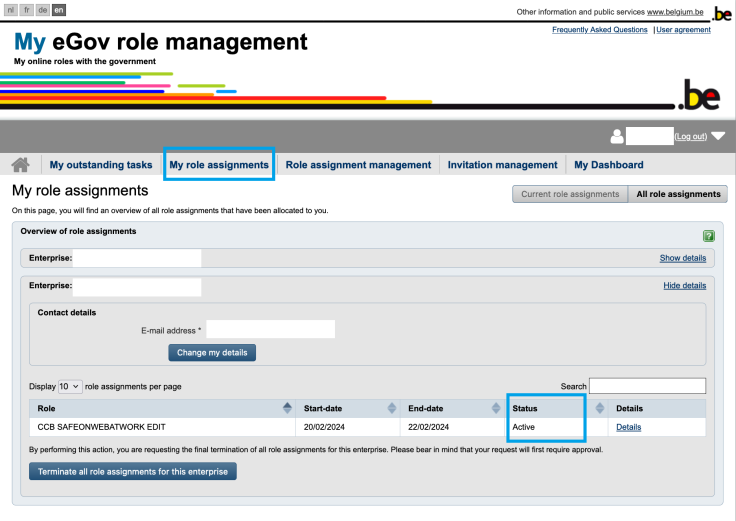Click the Change my details button
The image size is (736, 521).
212,352
